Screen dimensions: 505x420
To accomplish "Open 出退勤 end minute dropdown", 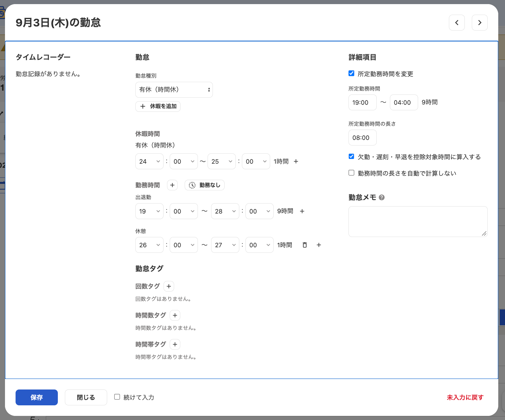I will point(260,211).
